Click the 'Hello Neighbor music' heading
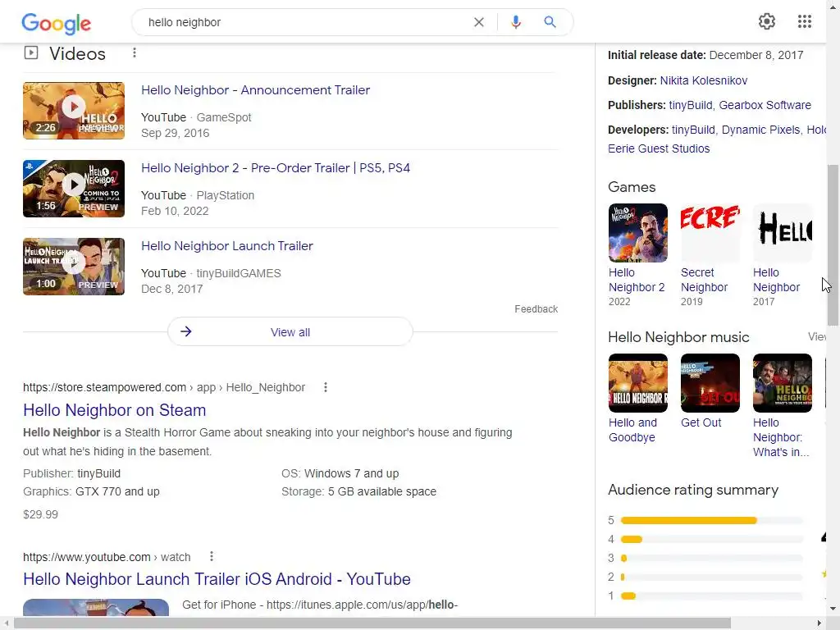 click(x=678, y=337)
